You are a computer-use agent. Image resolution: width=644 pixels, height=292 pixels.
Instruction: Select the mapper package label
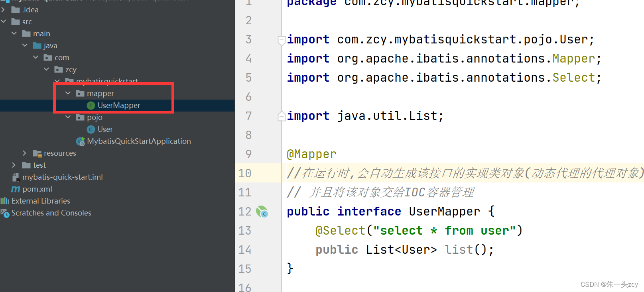(100, 93)
